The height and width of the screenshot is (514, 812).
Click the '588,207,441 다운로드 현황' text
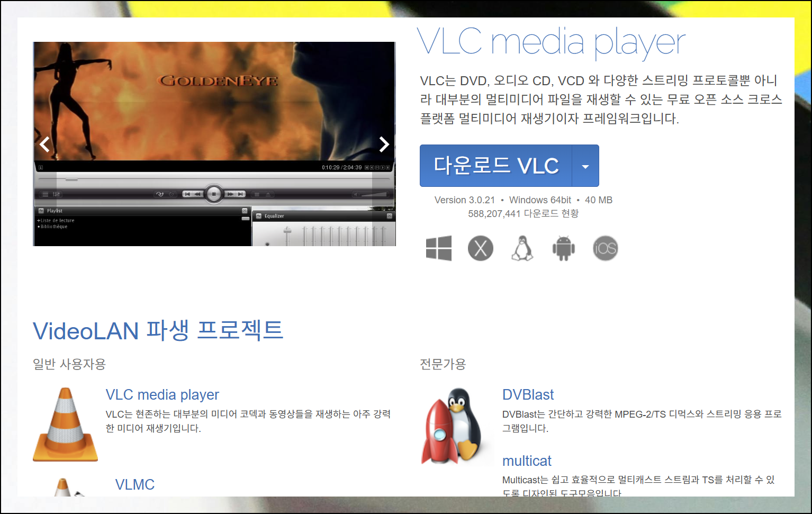pyautogui.click(x=524, y=213)
